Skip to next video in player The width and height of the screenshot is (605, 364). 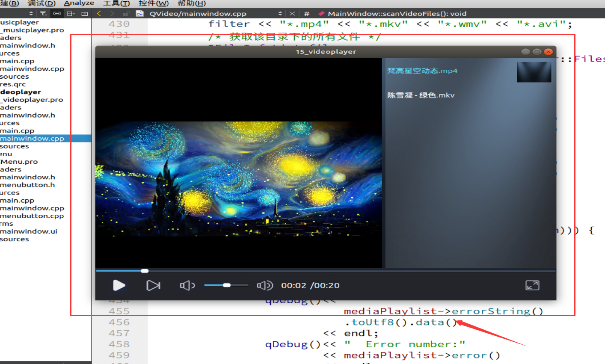pos(153,285)
